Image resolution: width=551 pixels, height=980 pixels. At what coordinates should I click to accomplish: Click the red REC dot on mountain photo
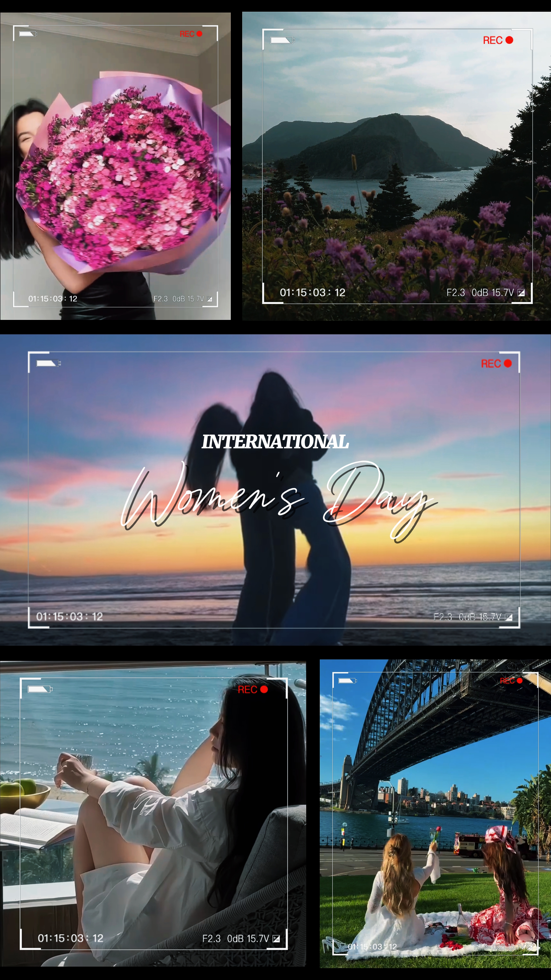tap(509, 40)
